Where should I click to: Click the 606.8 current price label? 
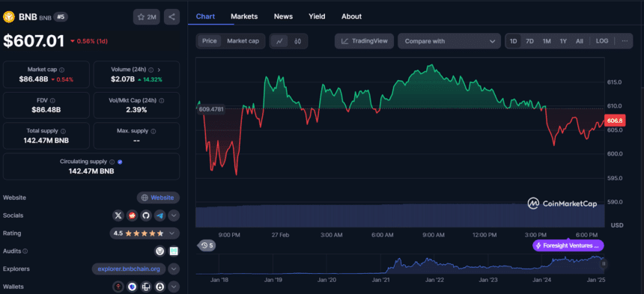[x=615, y=120]
